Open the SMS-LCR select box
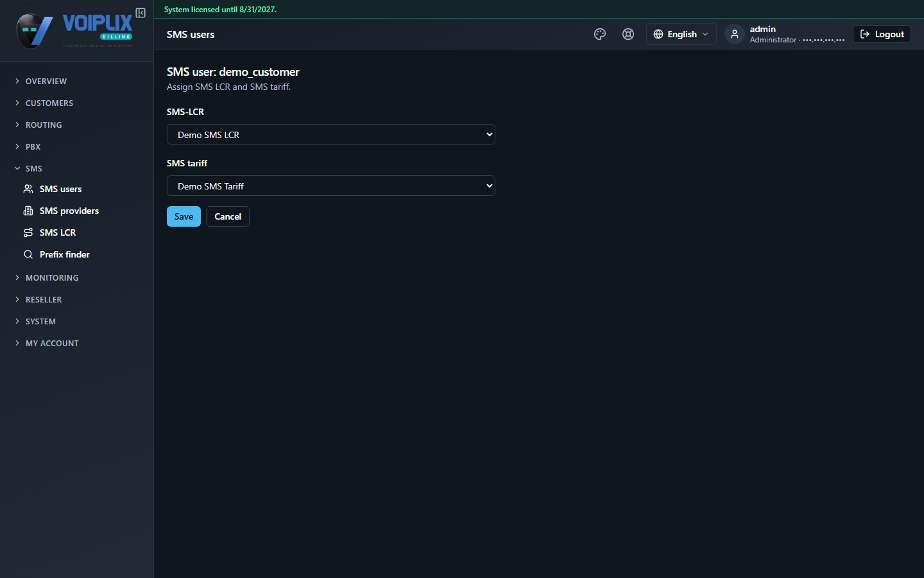 point(331,134)
